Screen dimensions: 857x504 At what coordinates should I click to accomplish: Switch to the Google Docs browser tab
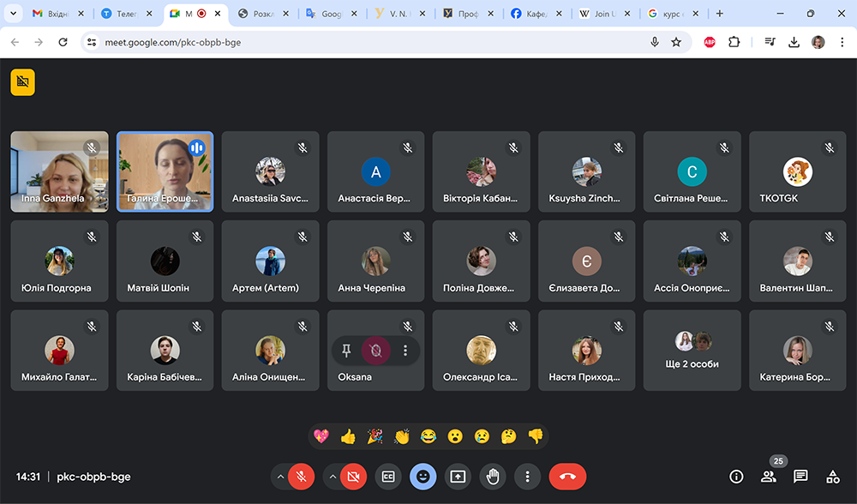(330, 14)
